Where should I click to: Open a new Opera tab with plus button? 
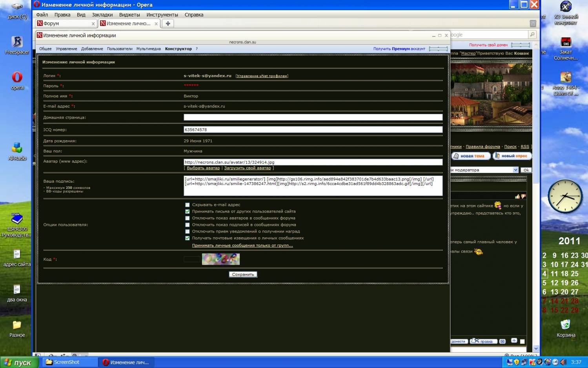(x=168, y=24)
